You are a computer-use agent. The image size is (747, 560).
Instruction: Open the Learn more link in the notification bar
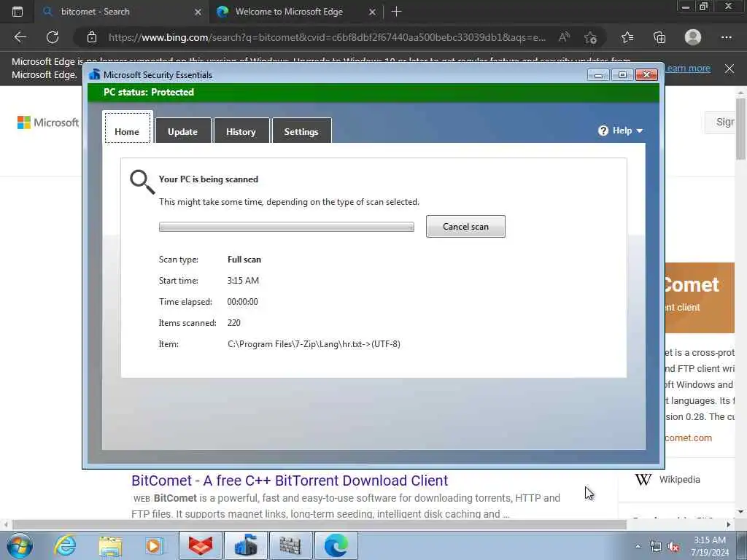(687, 68)
